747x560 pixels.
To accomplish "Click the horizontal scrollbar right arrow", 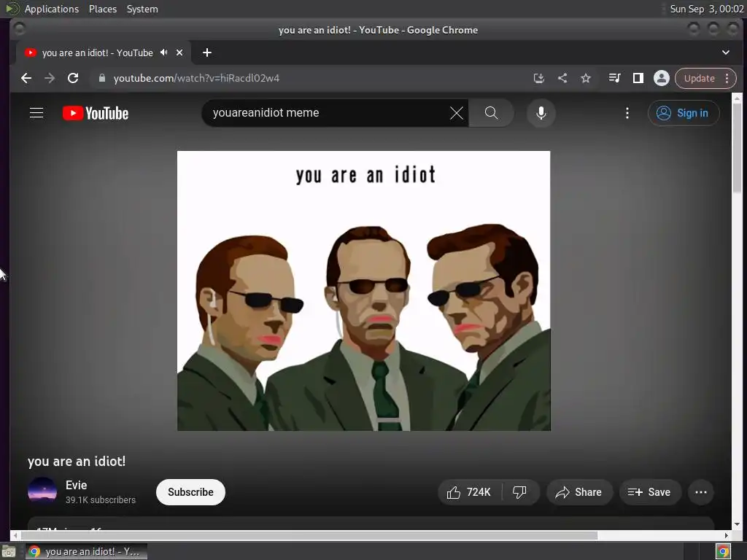I will (727, 535).
